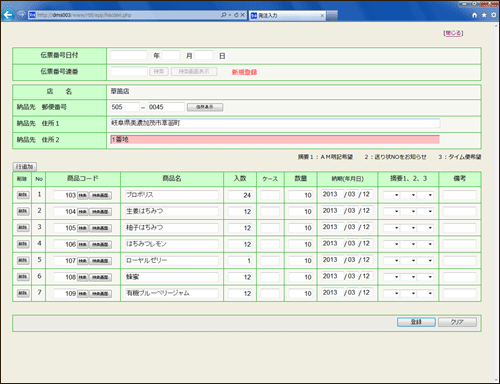Open the browser home icon
This screenshot has width=500, height=384.
pos(475,15)
